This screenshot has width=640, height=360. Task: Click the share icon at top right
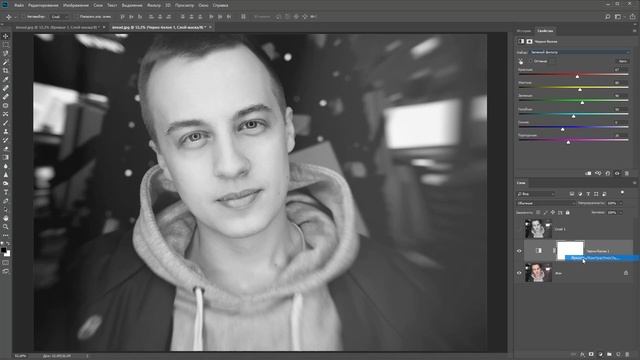[x=633, y=17]
